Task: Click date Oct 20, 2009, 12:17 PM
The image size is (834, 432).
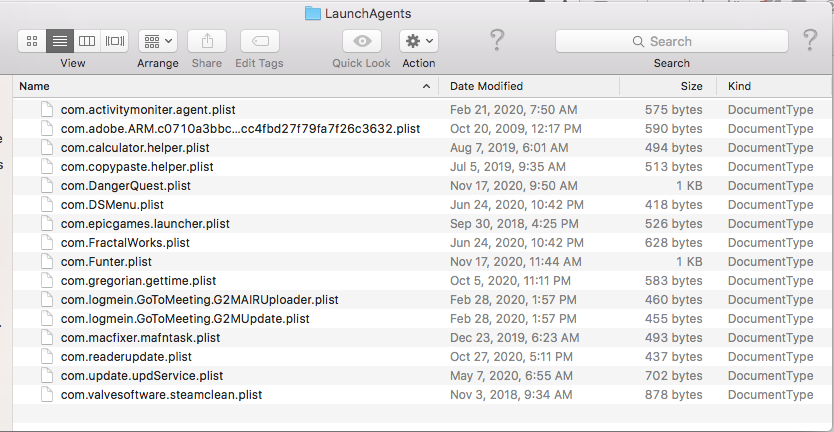Action: [515, 129]
